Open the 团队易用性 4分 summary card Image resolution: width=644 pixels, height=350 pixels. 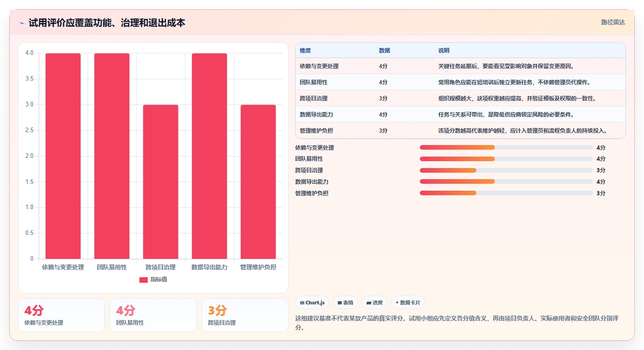153,315
